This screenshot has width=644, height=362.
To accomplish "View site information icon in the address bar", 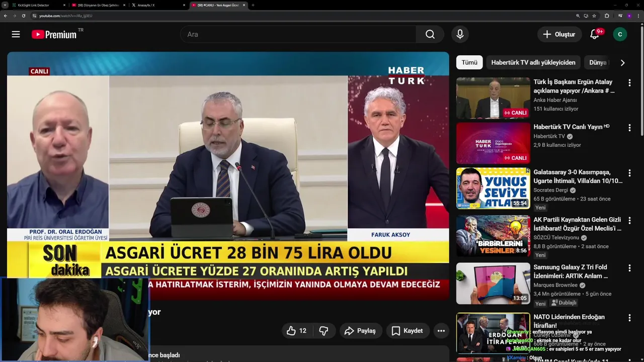I will click(x=34, y=16).
